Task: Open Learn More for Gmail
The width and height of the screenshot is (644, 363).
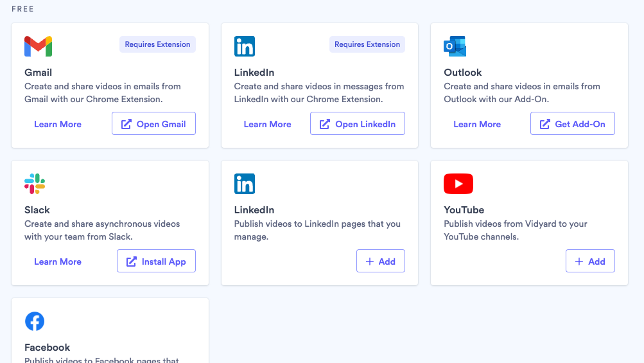Action: [x=58, y=124]
